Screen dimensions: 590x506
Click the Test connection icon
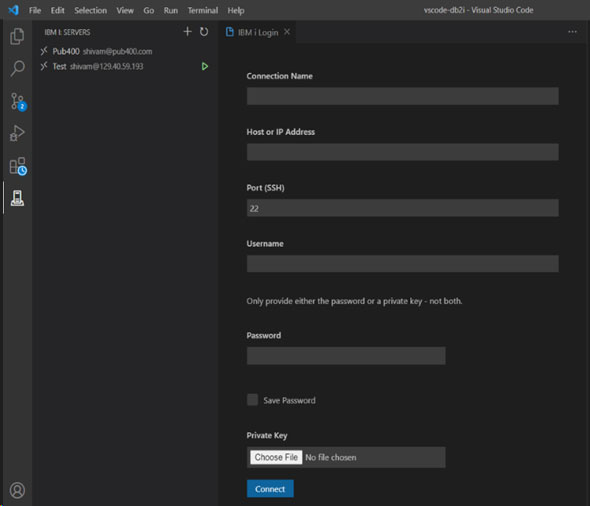(x=44, y=66)
